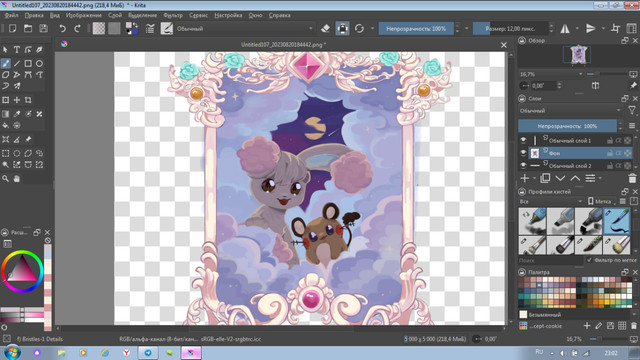This screenshot has width=640, height=360.
Task: Select the Transform tool
Action: coord(5,100)
